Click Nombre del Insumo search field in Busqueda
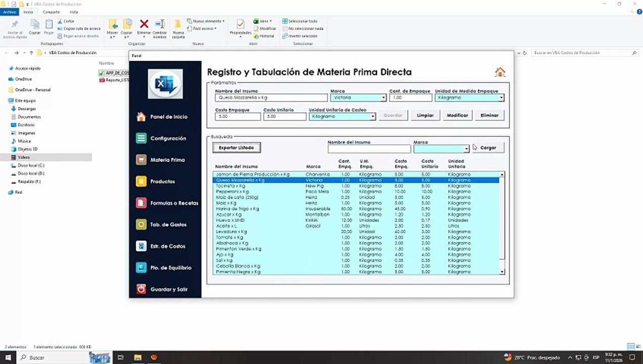The height and width of the screenshot is (364, 643). [369, 149]
